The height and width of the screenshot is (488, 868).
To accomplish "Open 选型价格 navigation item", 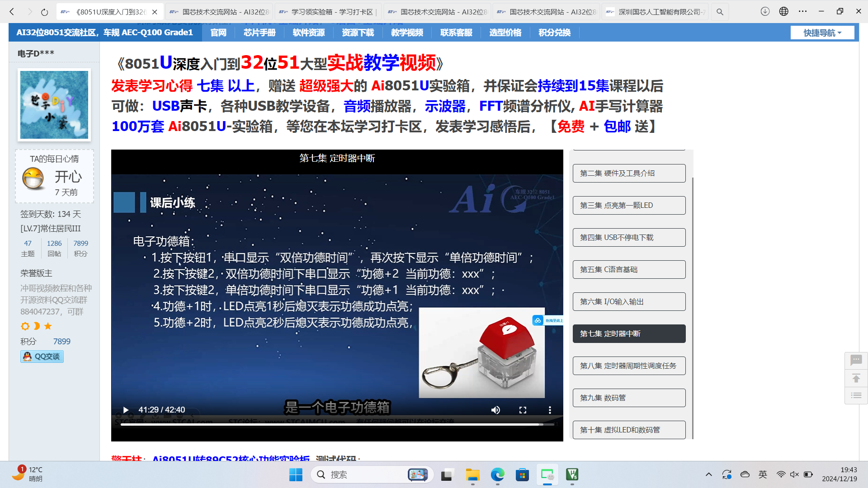I will tap(505, 33).
